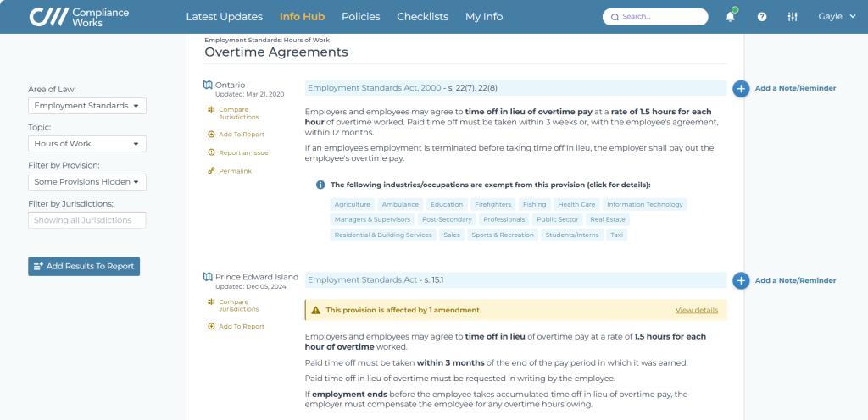Click the plus icon beside Ontario provision
Screen dimensions: 868x420
click(740, 88)
